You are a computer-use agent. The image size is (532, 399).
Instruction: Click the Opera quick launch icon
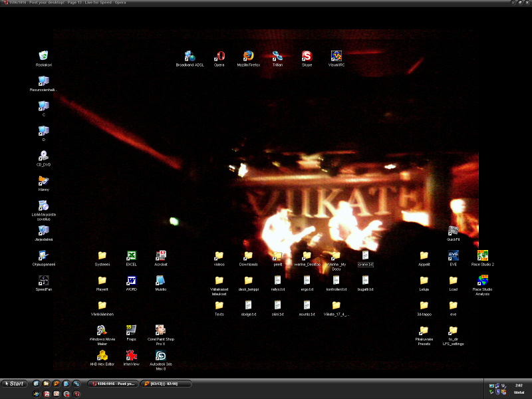(76, 394)
